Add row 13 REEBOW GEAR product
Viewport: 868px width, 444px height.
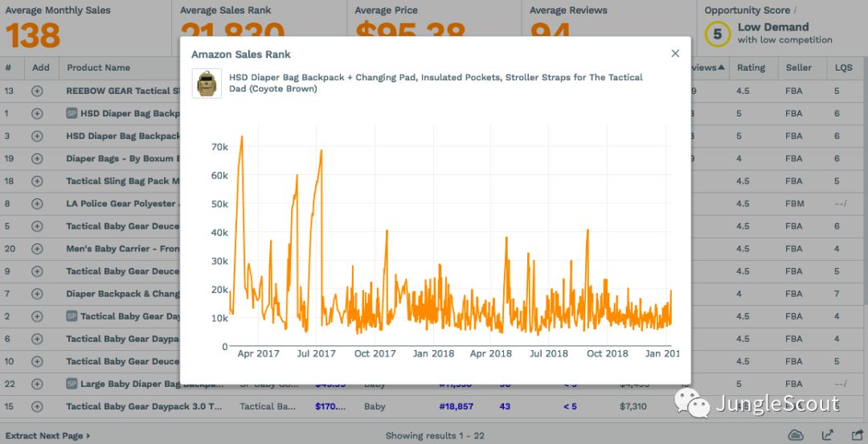(x=37, y=91)
